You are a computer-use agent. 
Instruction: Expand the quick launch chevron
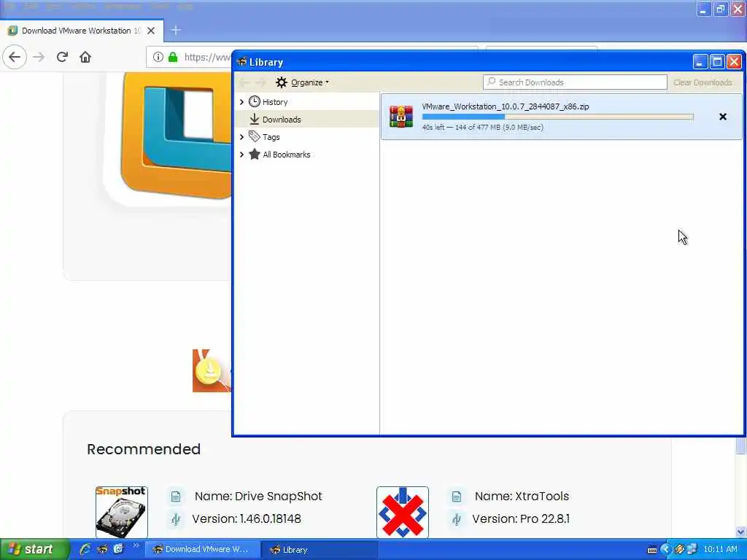(136, 545)
